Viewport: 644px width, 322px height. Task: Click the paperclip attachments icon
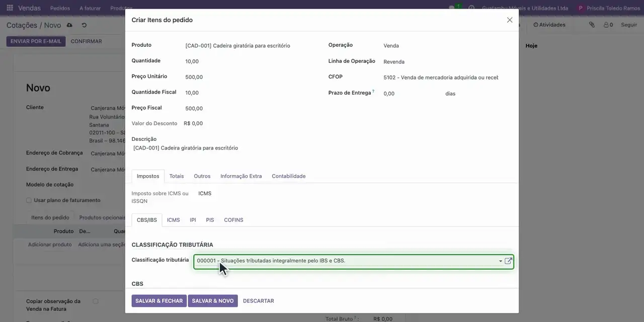point(592,25)
